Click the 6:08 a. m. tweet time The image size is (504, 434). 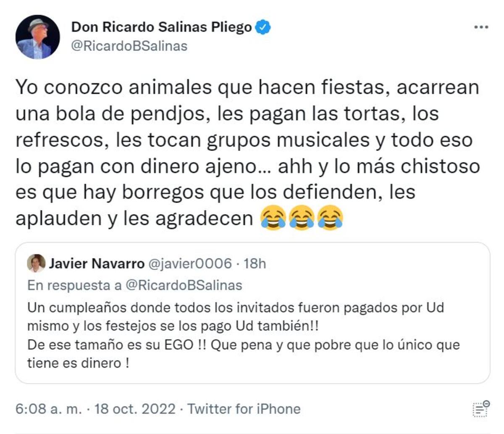49,409
